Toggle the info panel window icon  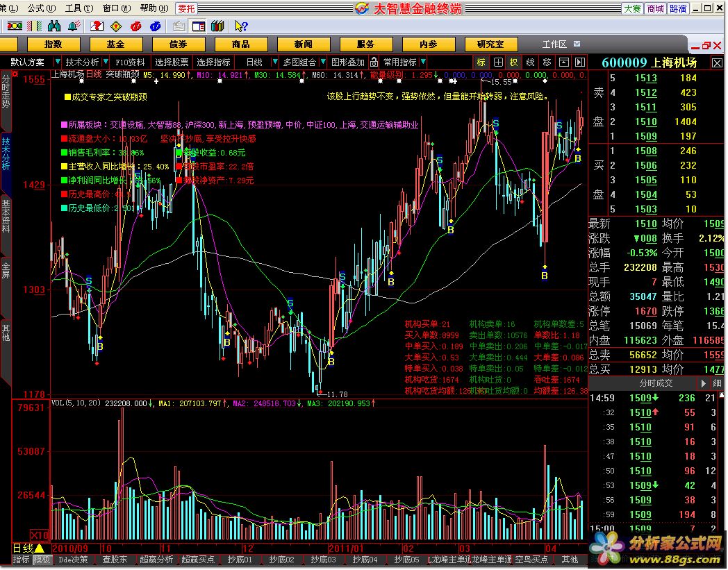tap(198, 26)
